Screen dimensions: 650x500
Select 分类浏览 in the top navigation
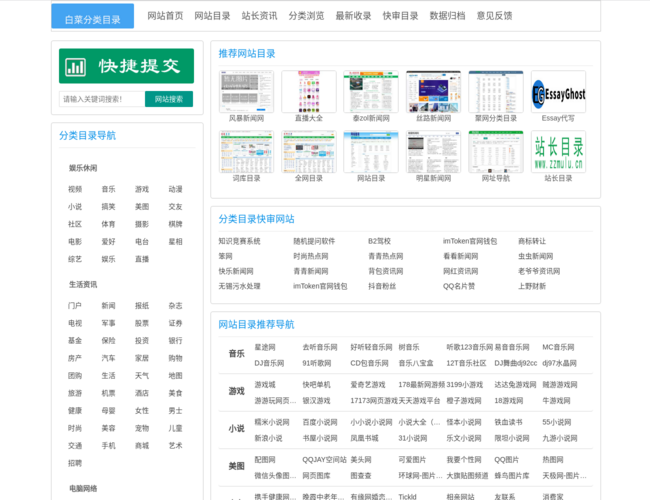[306, 16]
